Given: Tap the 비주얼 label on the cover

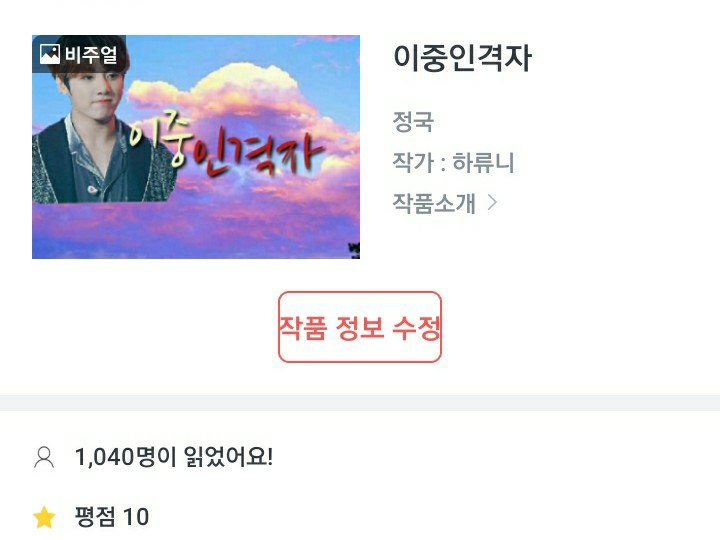Looking at the screenshot, I should (91, 55).
